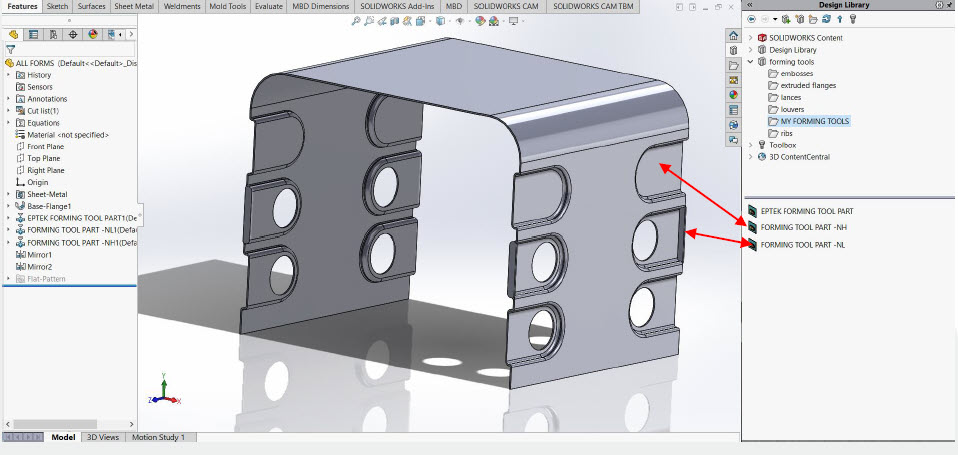Viewport: 958px width, 455px height.
Task: Open the Motion Study 1 tab
Action: (x=158, y=437)
